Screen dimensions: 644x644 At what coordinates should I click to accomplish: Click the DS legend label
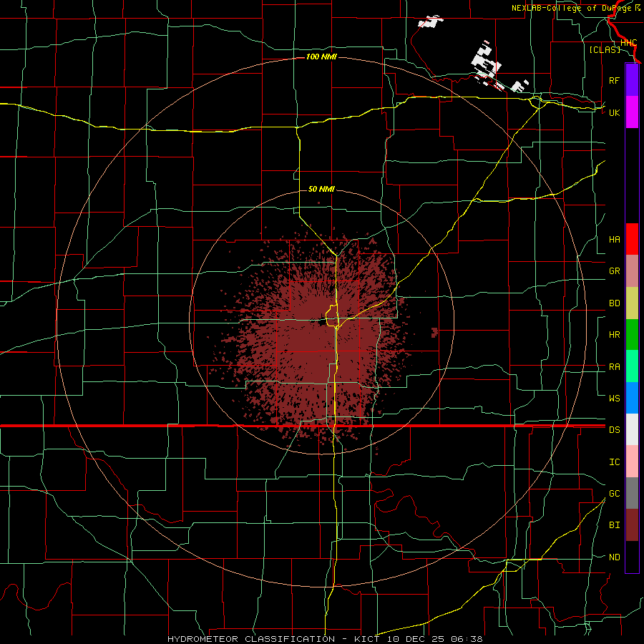point(614,429)
